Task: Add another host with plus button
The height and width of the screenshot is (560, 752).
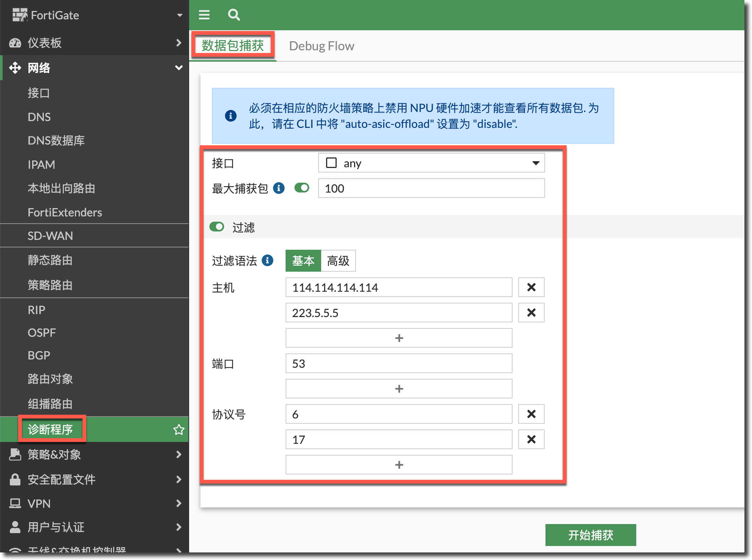Action: [x=399, y=338]
